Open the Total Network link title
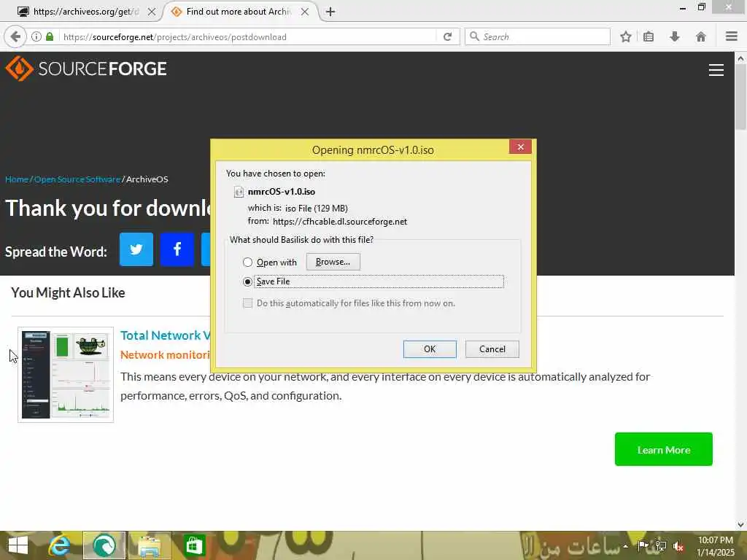 pos(165,335)
